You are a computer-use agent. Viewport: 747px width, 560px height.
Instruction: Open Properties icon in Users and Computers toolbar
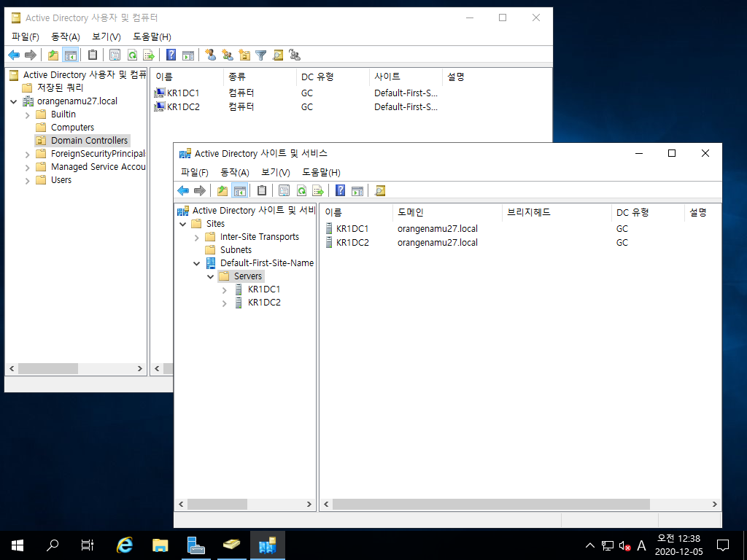click(x=115, y=55)
